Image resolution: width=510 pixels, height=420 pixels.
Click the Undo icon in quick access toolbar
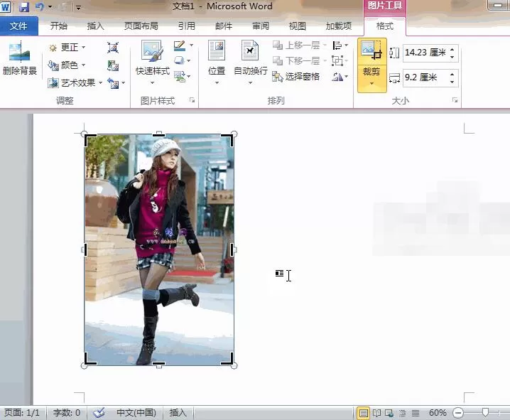39,6
